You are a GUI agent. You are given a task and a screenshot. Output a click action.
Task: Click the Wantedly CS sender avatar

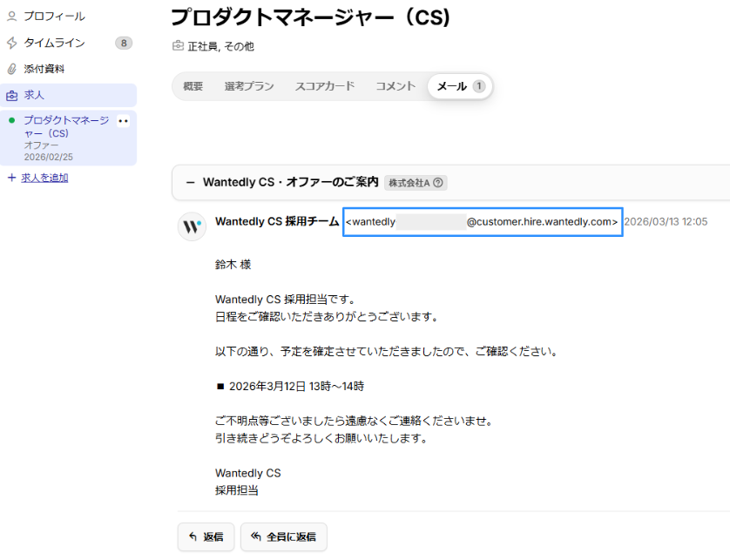point(192,226)
